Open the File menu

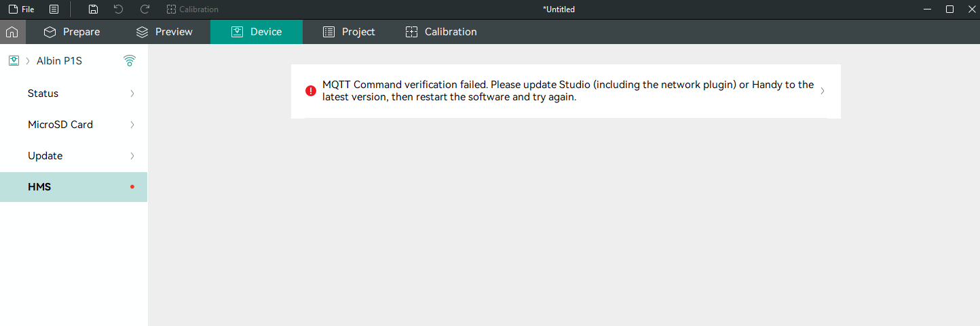(x=21, y=9)
